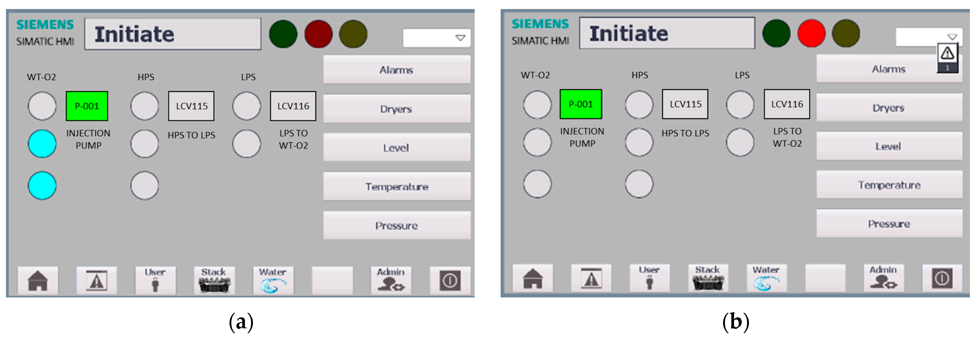
Task: Open the Stack screen in panel (b)
Action: point(708,278)
